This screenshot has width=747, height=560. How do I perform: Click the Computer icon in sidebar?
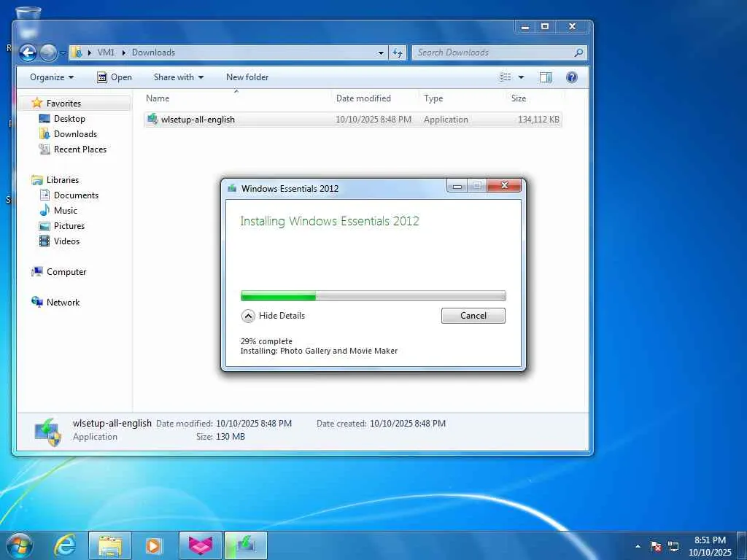tap(37, 271)
